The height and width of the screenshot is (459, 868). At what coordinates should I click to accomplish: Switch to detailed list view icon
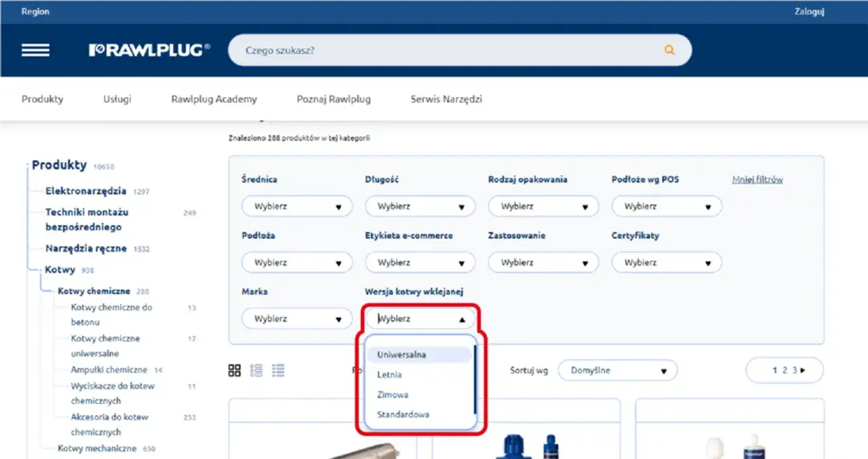pyautogui.click(x=278, y=370)
